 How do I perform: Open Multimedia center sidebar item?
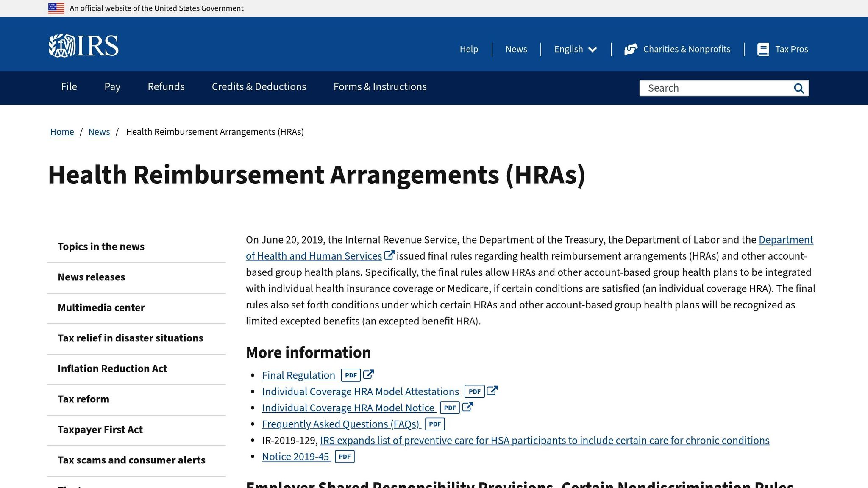pyautogui.click(x=136, y=308)
